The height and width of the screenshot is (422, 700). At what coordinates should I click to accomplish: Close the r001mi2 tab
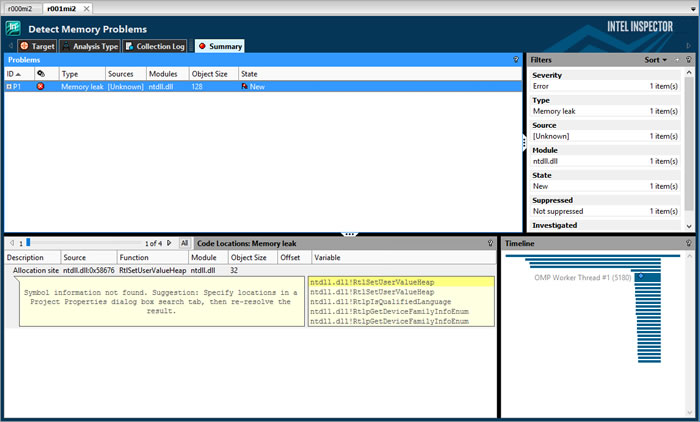pos(85,7)
